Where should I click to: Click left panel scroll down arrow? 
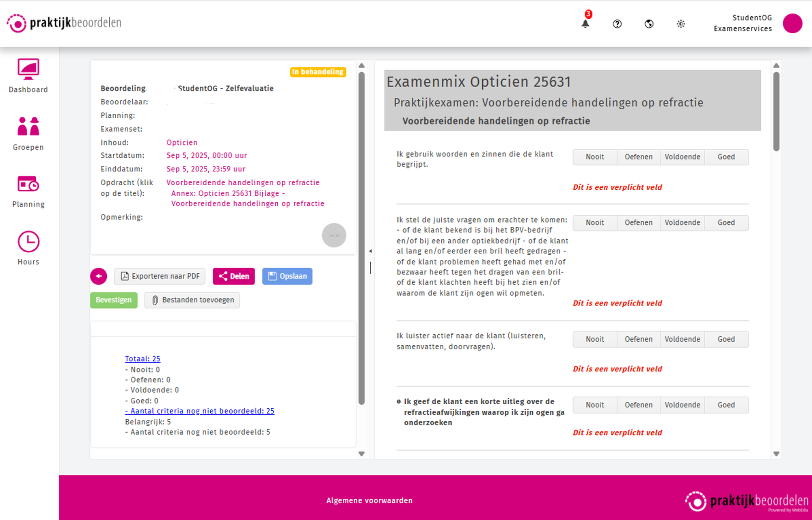[x=362, y=454]
